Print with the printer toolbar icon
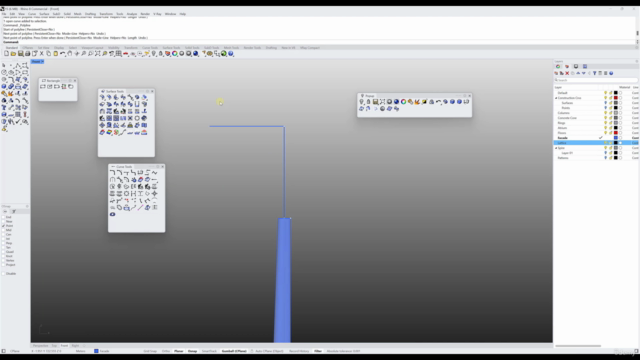 click(27, 53)
